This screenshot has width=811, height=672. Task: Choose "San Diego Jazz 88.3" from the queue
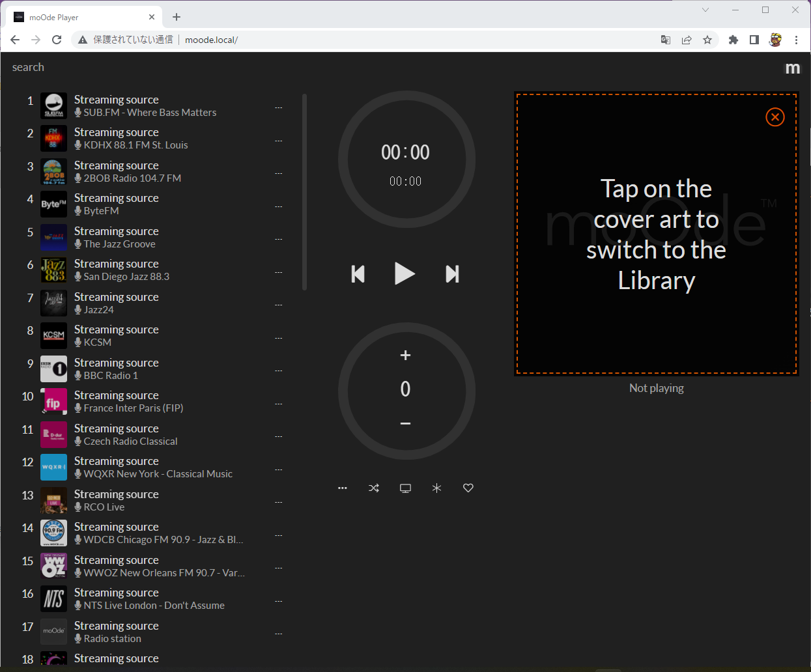126,277
